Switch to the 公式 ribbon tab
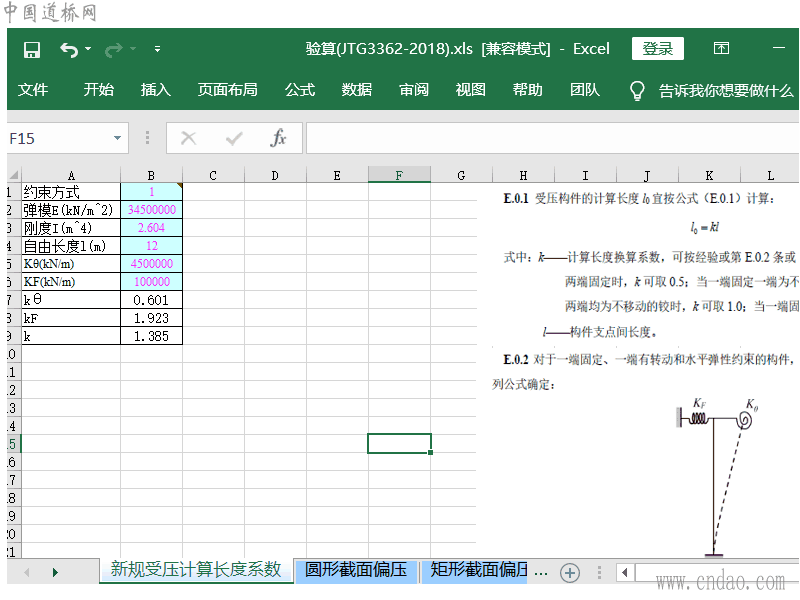The height and width of the screenshot is (600, 800). 299,90
